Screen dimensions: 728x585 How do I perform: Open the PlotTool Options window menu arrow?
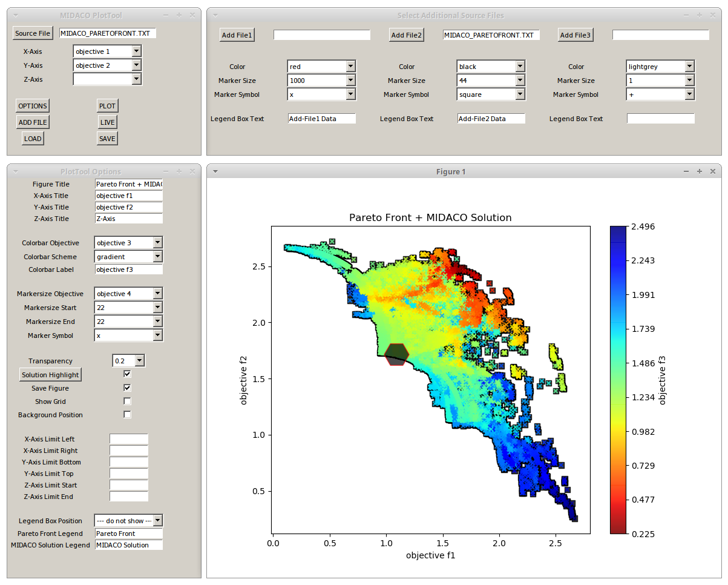[15, 171]
